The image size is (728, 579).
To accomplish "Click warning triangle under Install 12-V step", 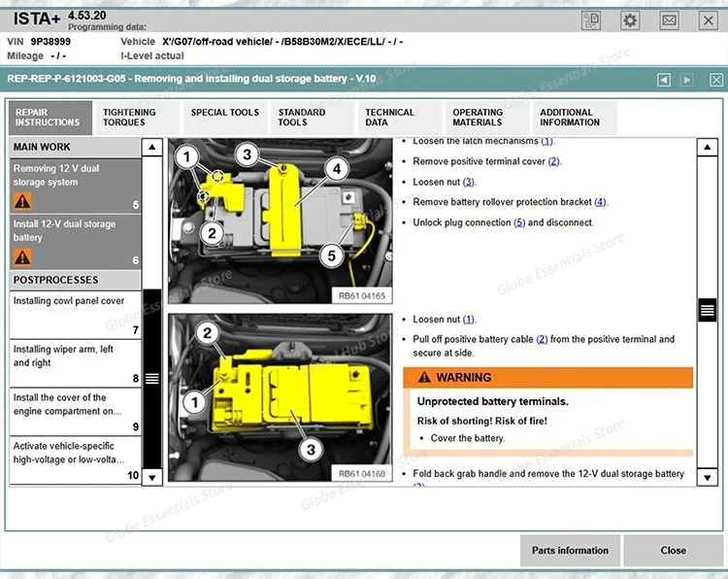I will tap(22, 257).
